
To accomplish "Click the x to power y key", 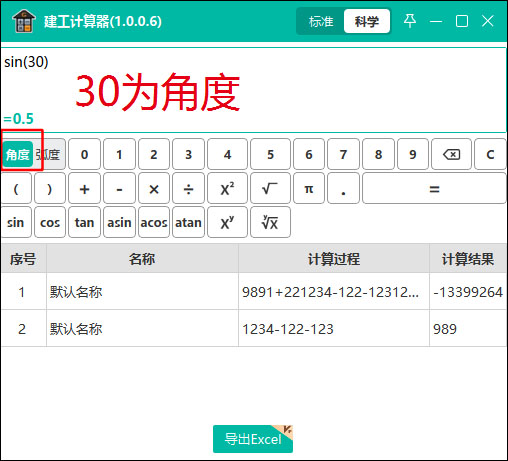I will (227, 222).
